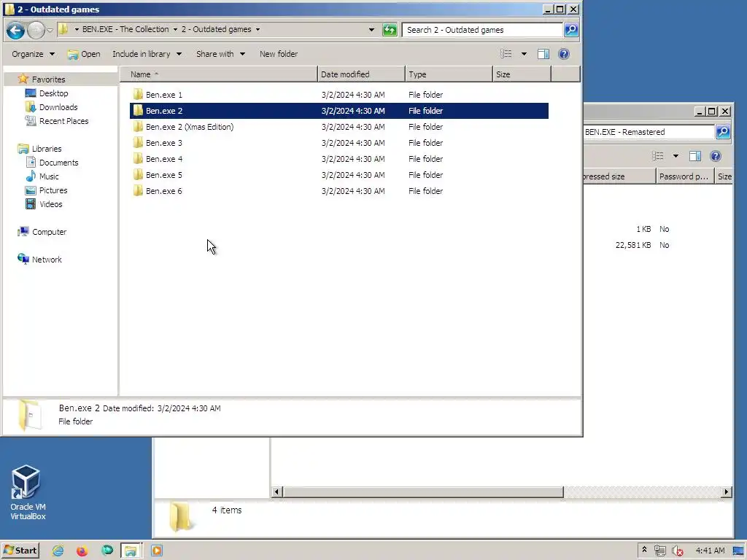Click the horizontal scrollbar thumb

click(x=423, y=491)
